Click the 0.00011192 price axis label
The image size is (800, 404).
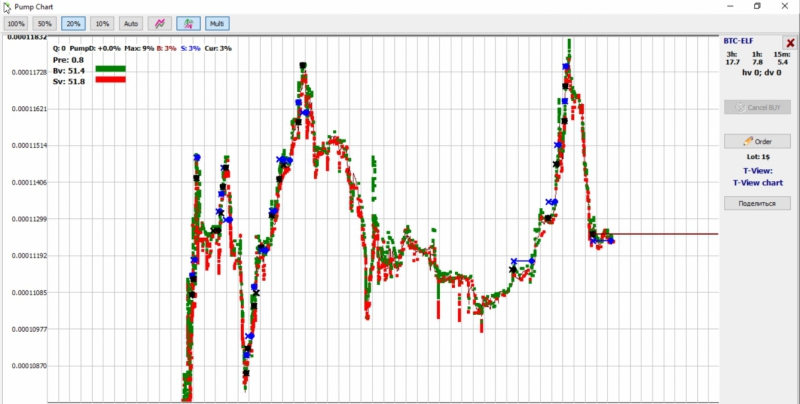(29, 256)
